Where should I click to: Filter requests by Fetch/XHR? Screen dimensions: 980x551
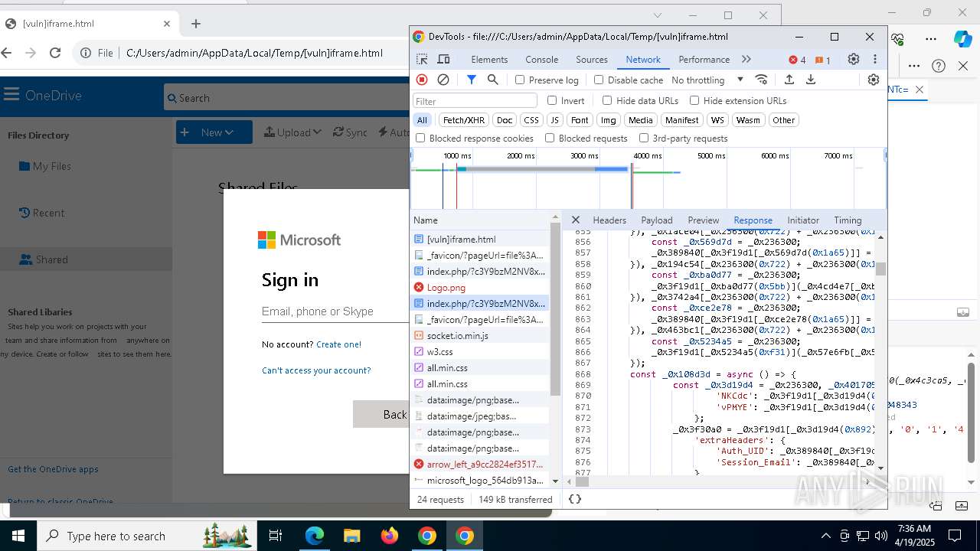(x=464, y=120)
